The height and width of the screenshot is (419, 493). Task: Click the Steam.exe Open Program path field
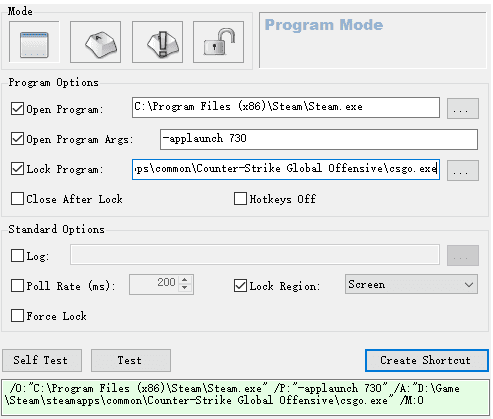click(x=286, y=107)
